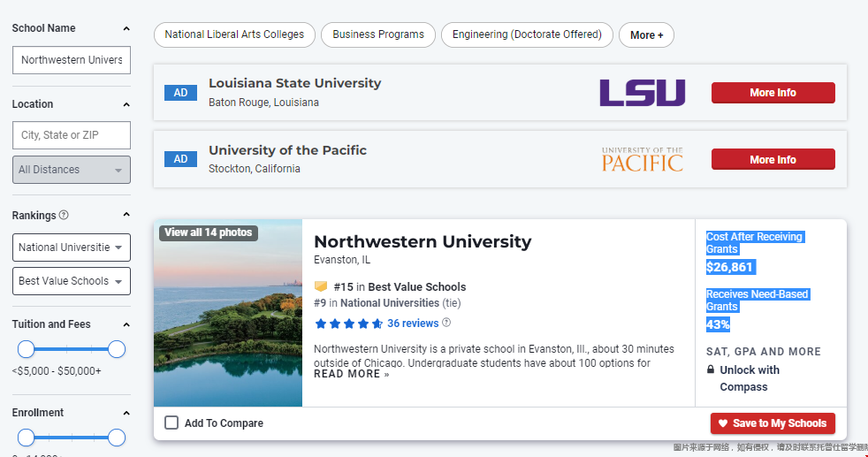Click Unlock with Compass link
This screenshot has width=868, height=457.
[x=750, y=378]
